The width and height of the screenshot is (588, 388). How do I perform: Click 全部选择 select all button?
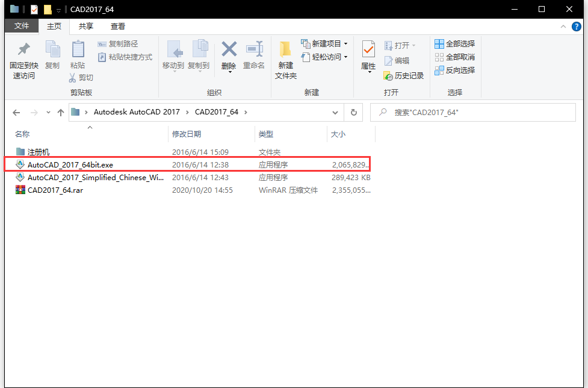(455, 43)
